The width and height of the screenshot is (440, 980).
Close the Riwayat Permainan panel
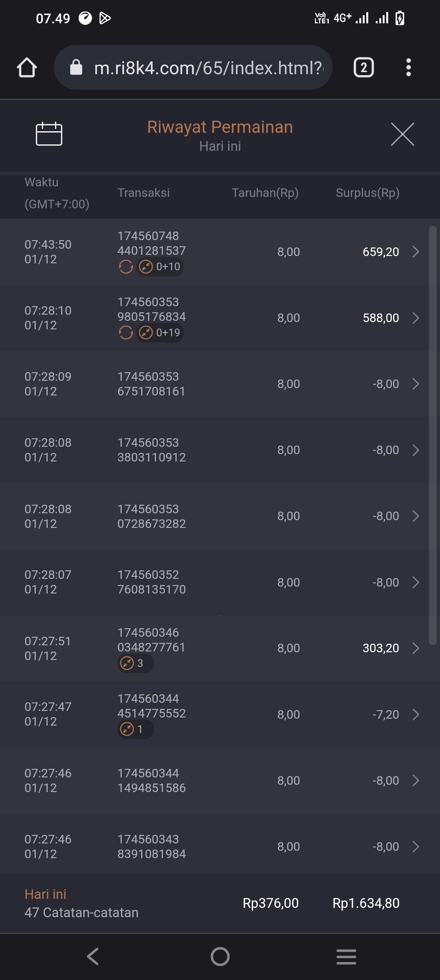tap(402, 134)
